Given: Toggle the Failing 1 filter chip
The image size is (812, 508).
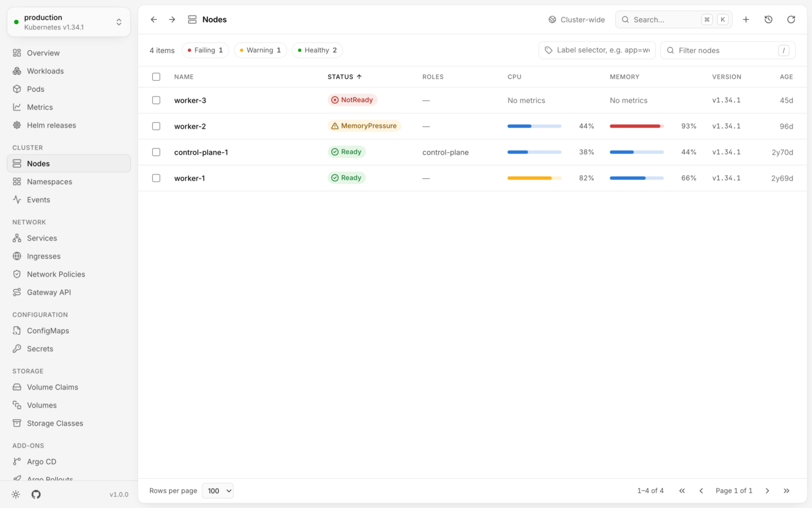Looking at the screenshot, I should (x=205, y=50).
